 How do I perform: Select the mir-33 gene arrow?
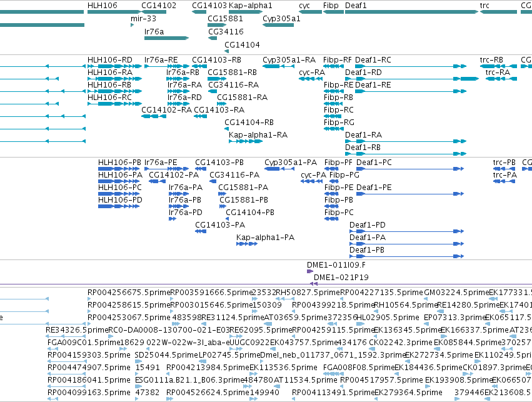pos(132,25)
